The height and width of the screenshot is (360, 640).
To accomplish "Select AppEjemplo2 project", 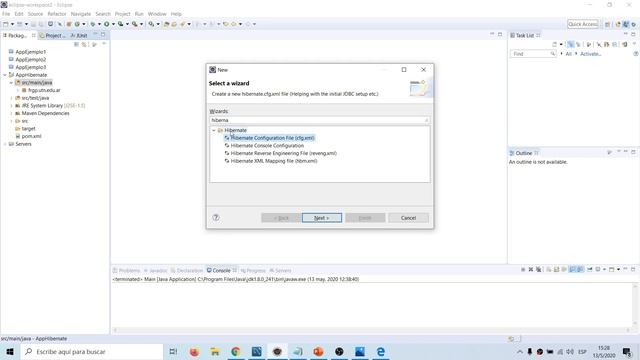I will (x=31, y=60).
